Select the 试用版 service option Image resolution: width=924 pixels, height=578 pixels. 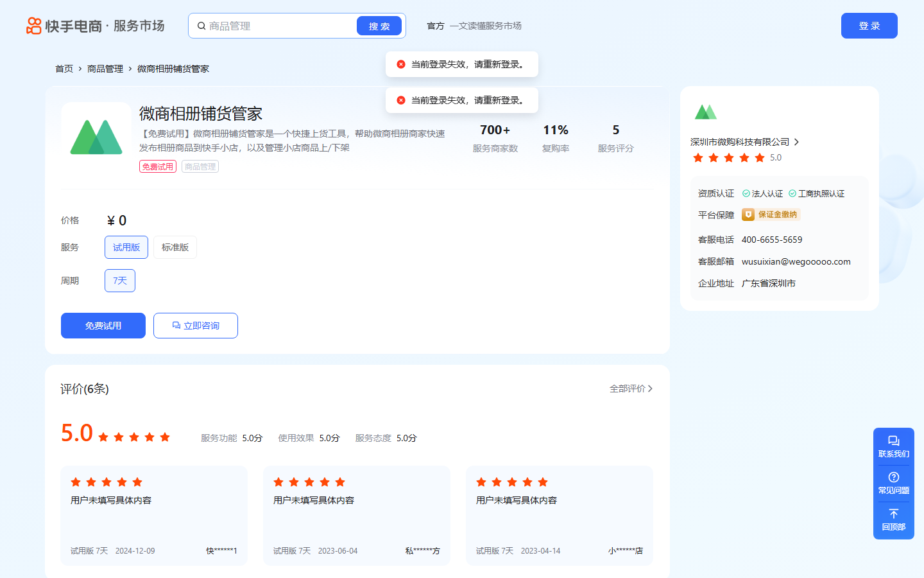(126, 247)
